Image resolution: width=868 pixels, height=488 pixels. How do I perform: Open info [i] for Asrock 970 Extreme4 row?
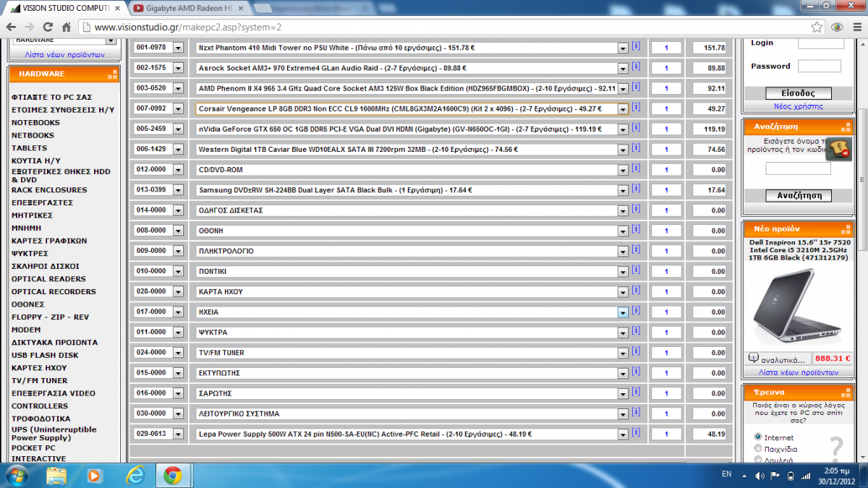pyautogui.click(x=636, y=66)
